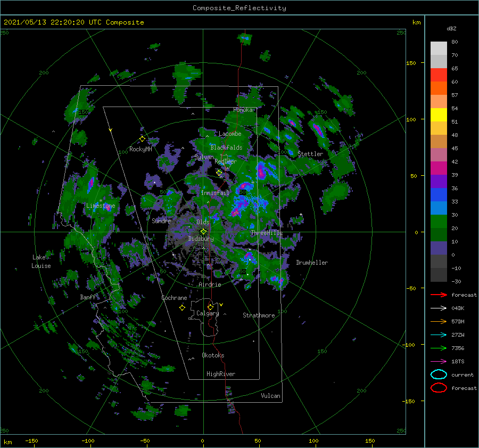Image resolution: width=479 pixels, height=448 pixels.
Task: Click the dBZ heading above the color scale
Action: pos(451,28)
